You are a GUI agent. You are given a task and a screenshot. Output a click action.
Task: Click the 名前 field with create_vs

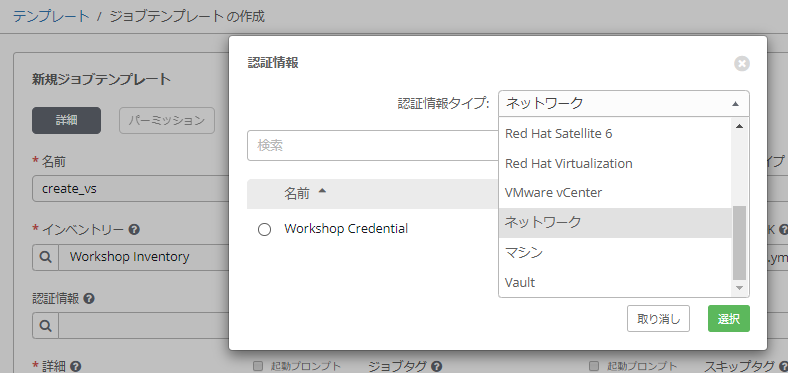(x=130, y=189)
